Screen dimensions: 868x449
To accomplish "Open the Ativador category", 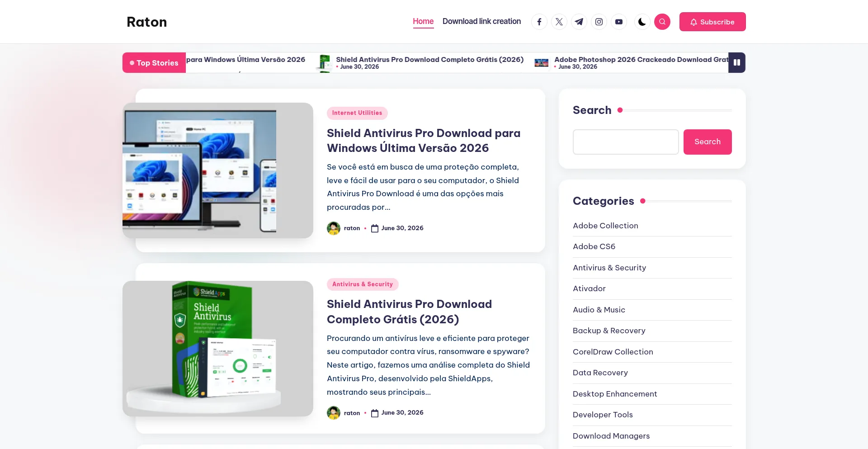I will click(x=589, y=288).
